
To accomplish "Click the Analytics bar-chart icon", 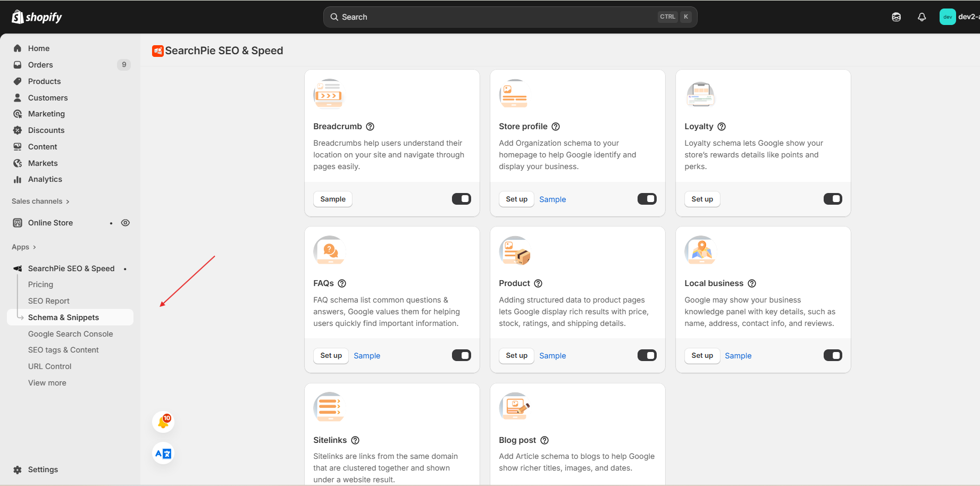I will (x=18, y=179).
